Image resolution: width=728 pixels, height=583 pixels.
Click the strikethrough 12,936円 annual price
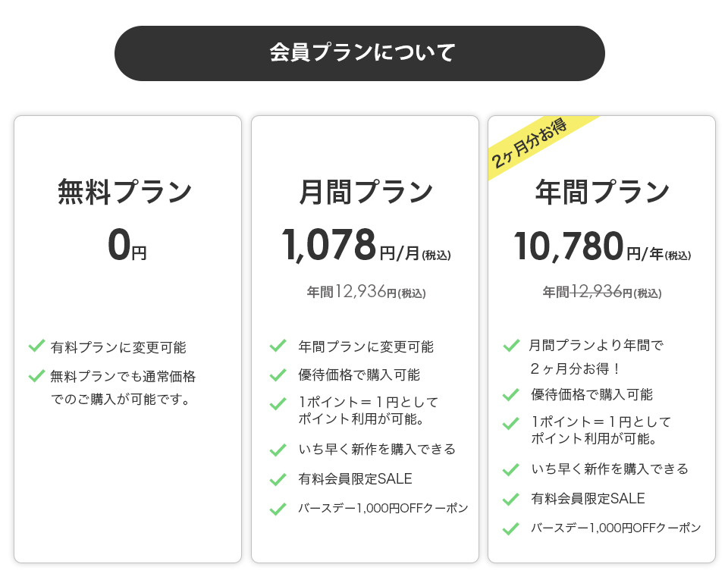click(x=596, y=292)
